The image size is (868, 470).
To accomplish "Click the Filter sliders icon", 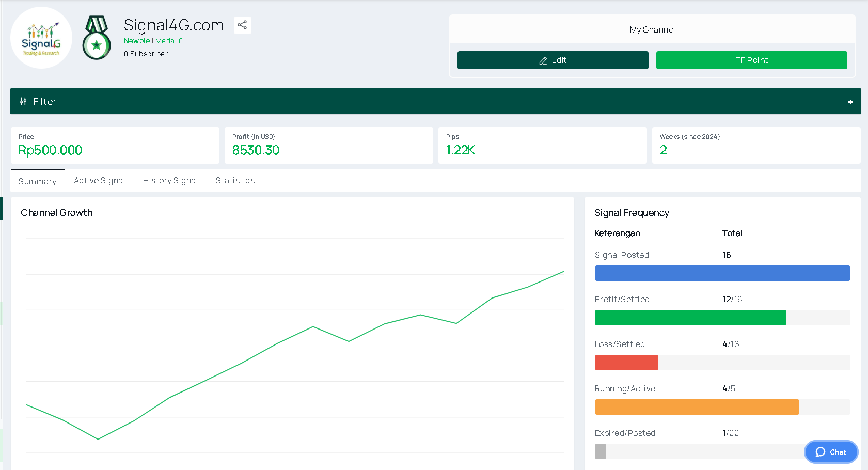I will click(23, 101).
